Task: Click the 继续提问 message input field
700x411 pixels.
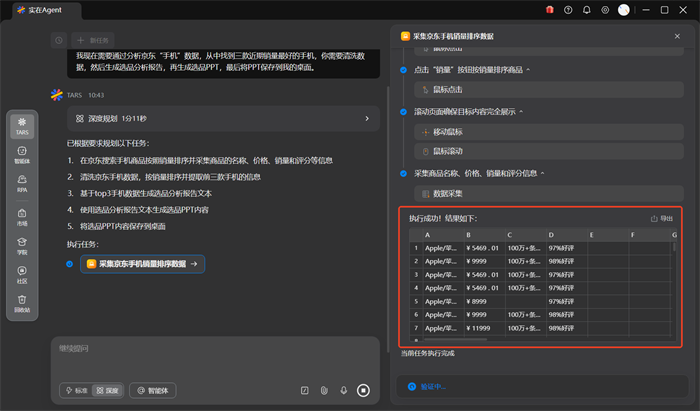Action: [x=200, y=348]
